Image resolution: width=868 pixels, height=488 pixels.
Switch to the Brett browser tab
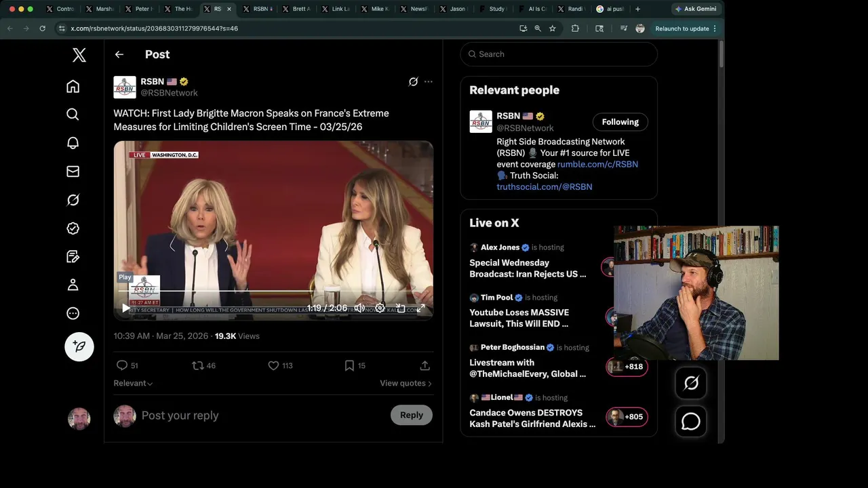(298, 9)
